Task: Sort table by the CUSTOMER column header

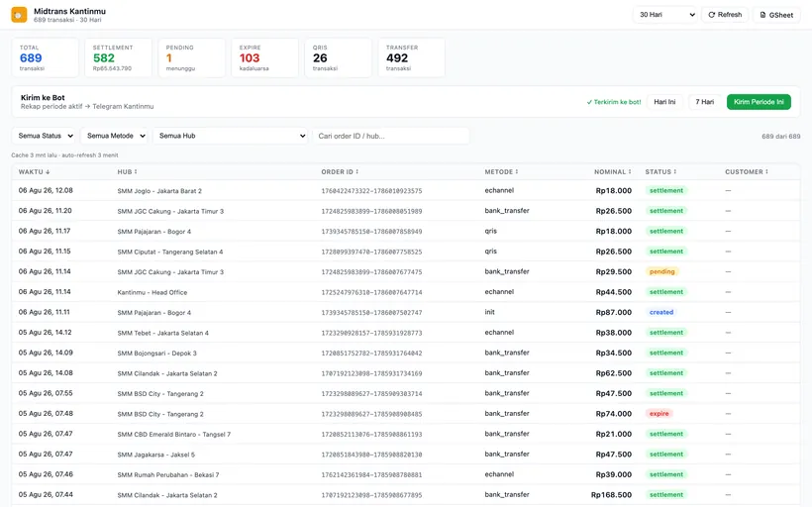Action: [x=747, y=172]
